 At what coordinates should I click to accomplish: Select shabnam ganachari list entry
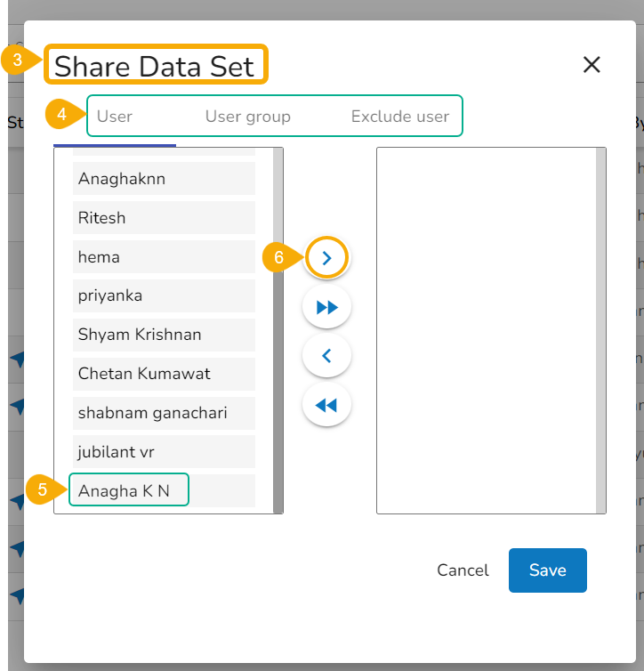pyautogui.click(x=164, y=413)
